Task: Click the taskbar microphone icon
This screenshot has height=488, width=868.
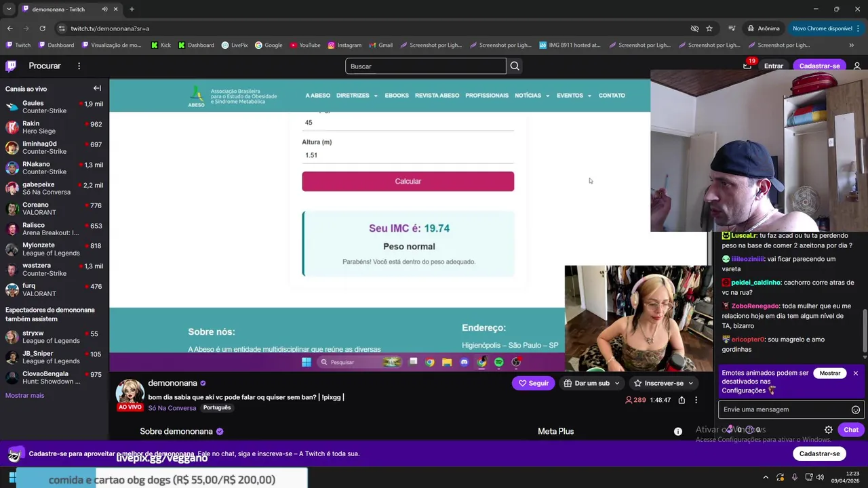Action: pos(795,477)
